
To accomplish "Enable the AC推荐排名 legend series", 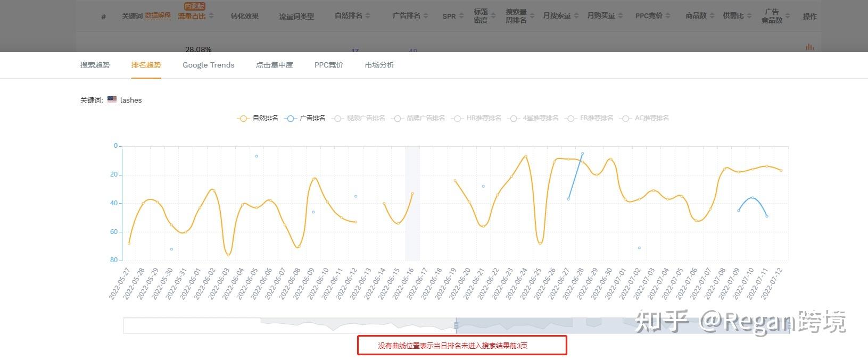I will (x=644, y=118).
